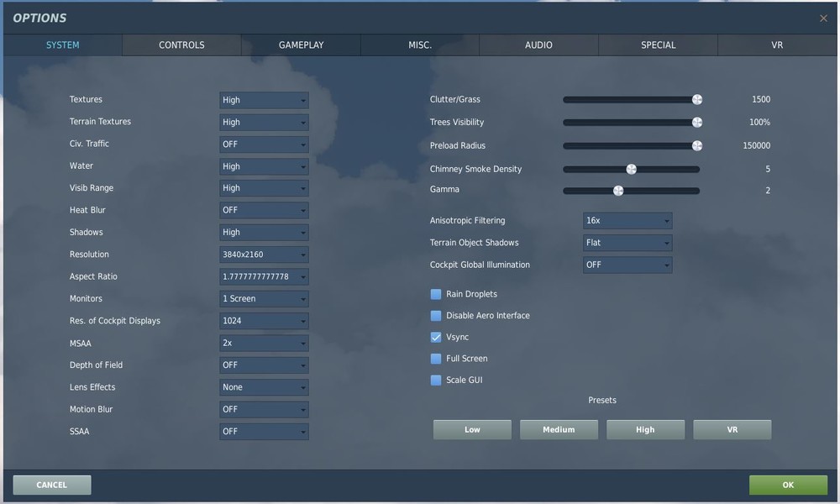Click the Trees Visibility slider handle
This screenshot has width=840, height=504.
pos(697,122)
